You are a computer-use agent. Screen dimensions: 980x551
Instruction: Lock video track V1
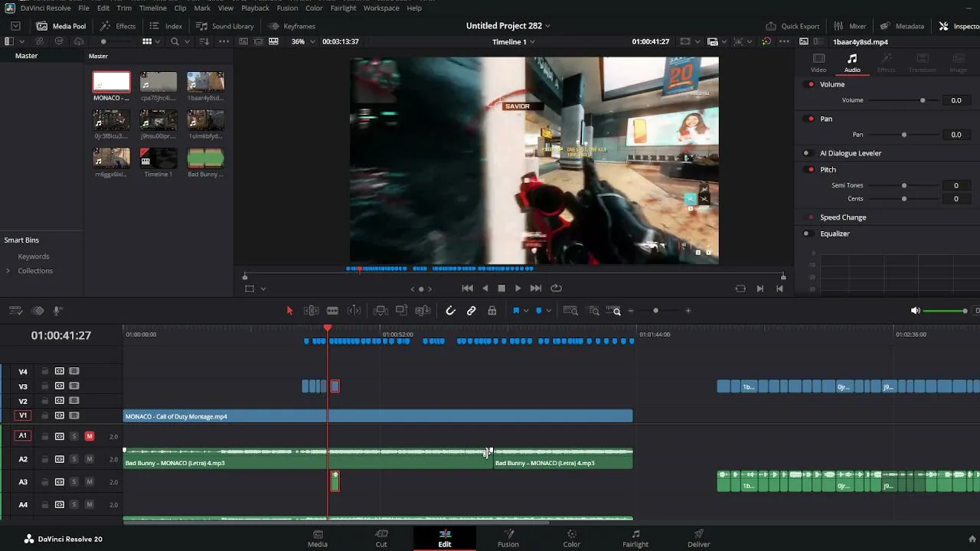point(44,416)
